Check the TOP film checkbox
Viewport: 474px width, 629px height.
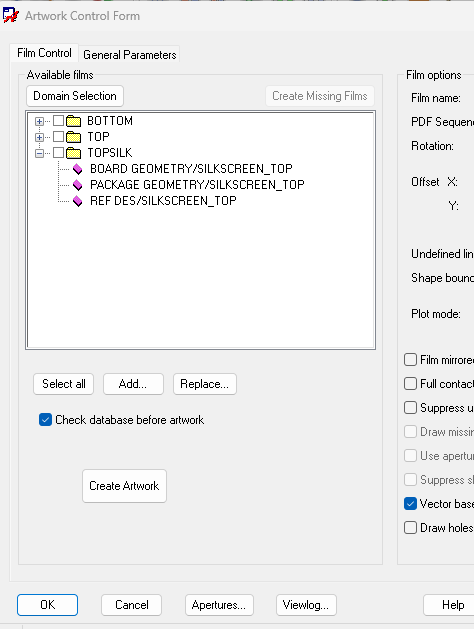(x=59, y=136)
